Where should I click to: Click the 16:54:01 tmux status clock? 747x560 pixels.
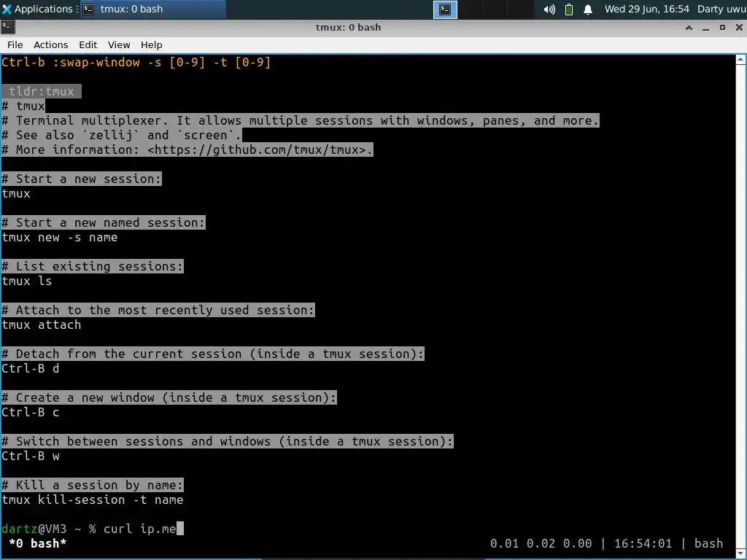[x=643, y=543]
